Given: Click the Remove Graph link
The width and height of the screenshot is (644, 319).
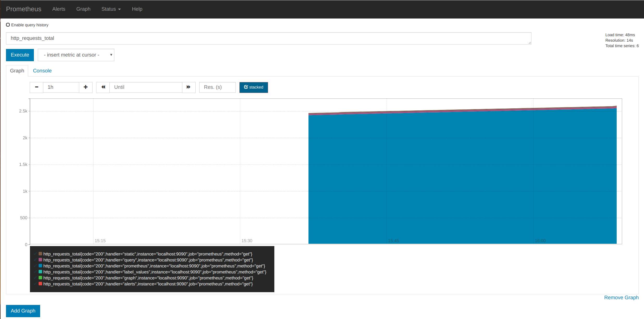Looking at the screenshot, I should 621,297.
